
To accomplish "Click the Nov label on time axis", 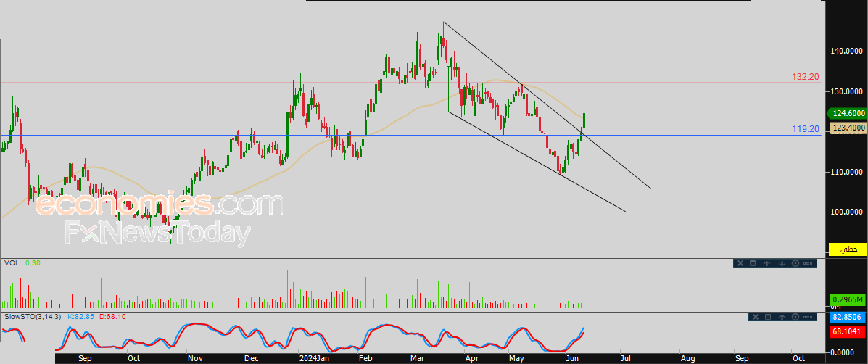I will (x=195, y=358).
